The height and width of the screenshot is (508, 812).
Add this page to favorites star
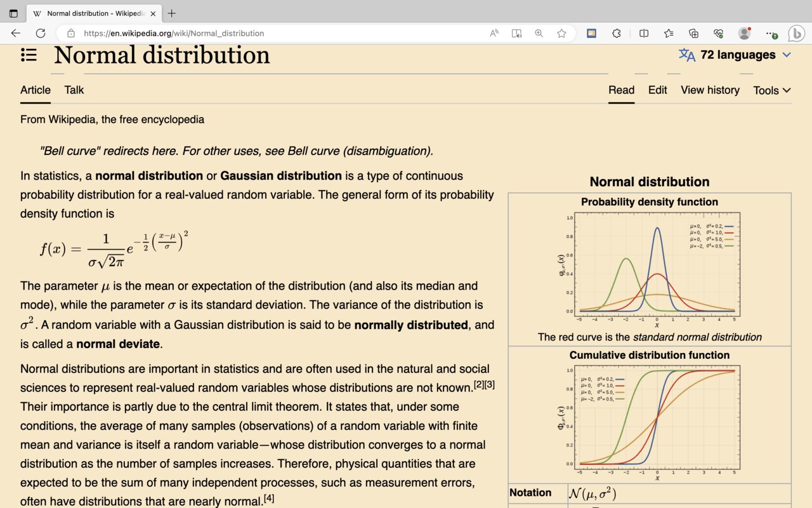561,33
